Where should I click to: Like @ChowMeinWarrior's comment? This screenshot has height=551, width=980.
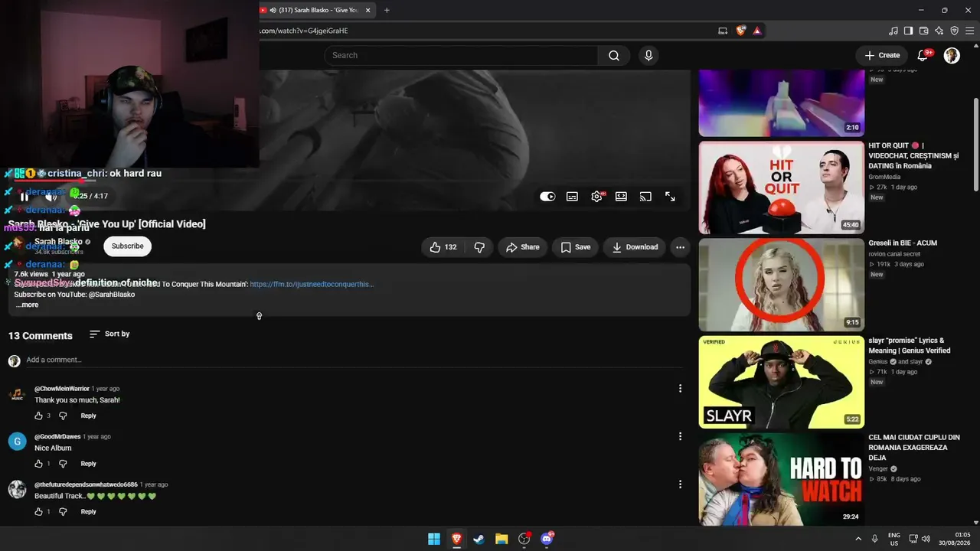38,416
